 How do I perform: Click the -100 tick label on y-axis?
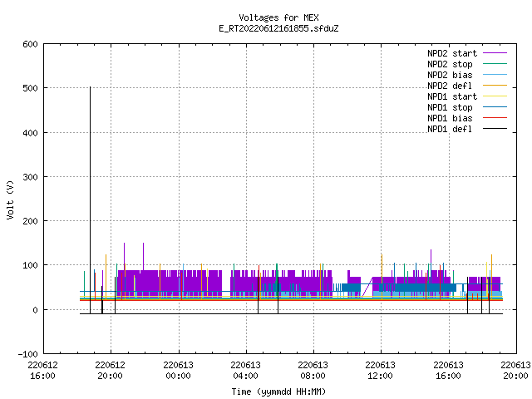tap(27, 354)
